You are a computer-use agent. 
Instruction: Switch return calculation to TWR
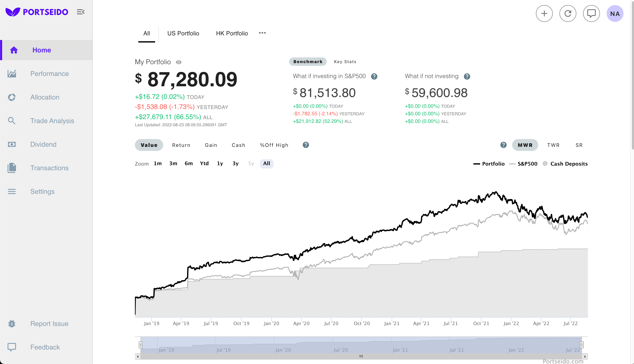click(553, 145)
